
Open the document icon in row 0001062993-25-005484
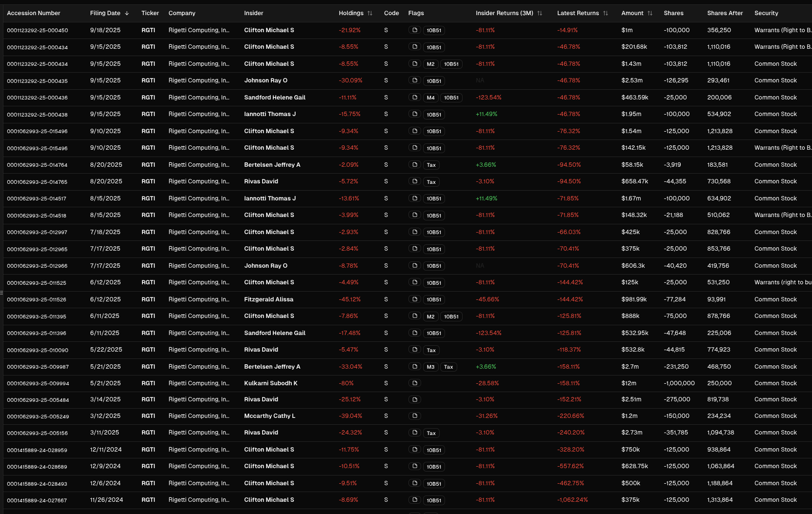(414, 399)
